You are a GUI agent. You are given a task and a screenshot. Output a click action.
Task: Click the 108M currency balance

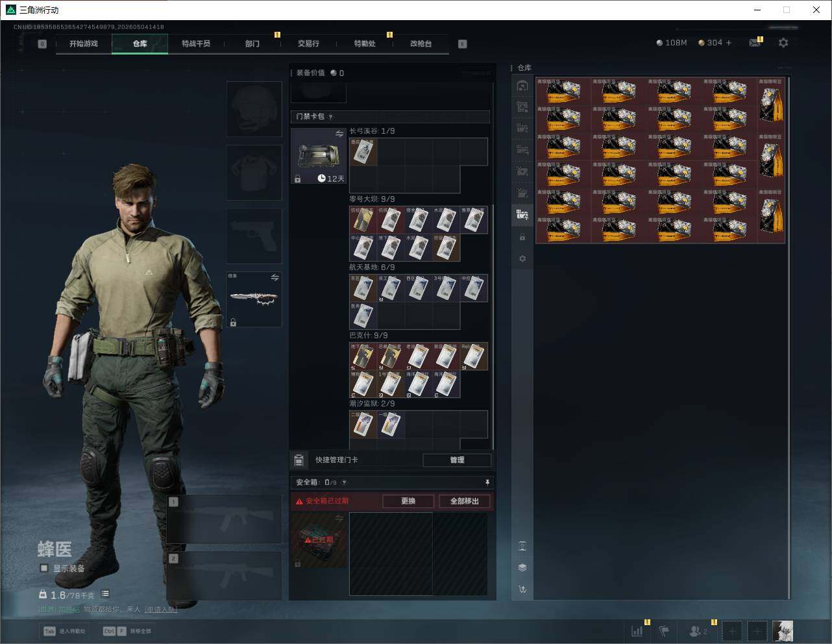[672, 43]
